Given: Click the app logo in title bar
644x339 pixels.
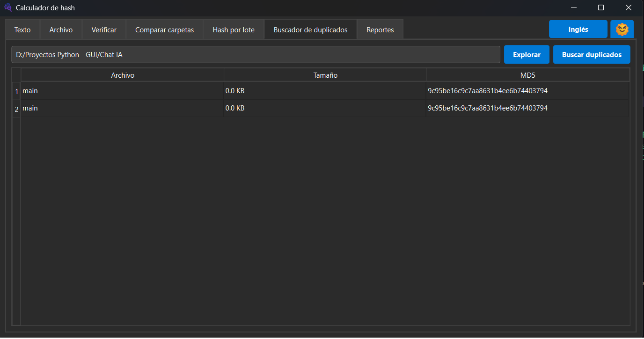Looking at the screenshot, I should click(7, 7).
